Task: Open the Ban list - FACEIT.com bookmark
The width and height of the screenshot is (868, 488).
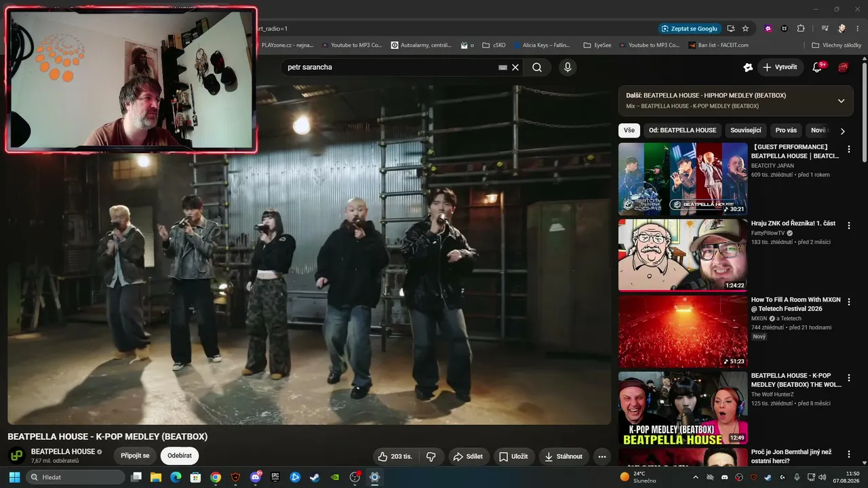Action: [719, 45]
